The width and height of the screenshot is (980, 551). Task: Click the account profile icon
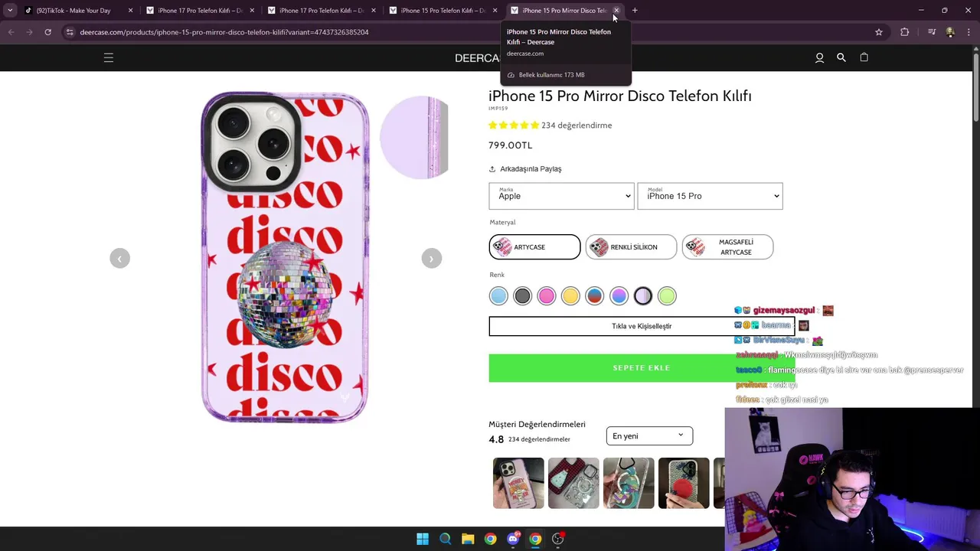(x=819, y=57)
